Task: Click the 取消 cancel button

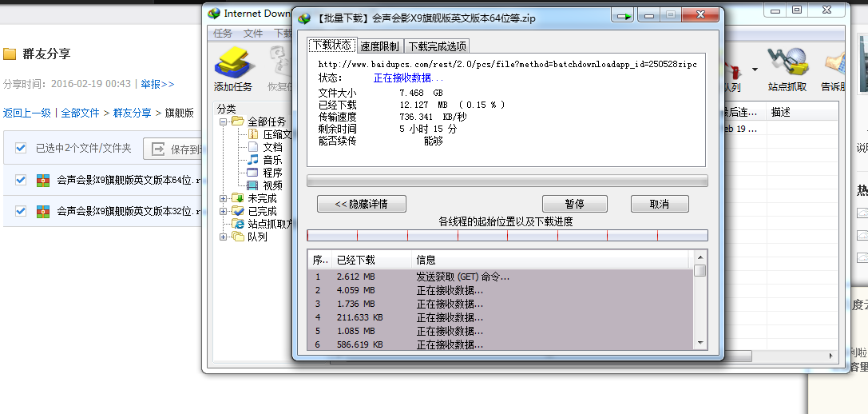Action: (x=660, y=204)
